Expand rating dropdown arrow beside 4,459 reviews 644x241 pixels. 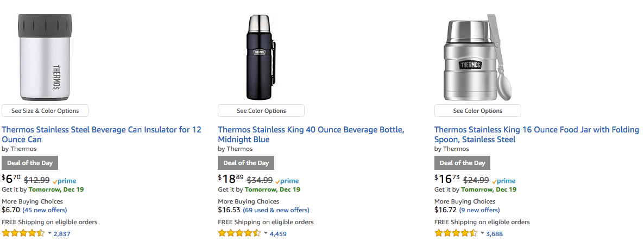click(x=266, y=233)
